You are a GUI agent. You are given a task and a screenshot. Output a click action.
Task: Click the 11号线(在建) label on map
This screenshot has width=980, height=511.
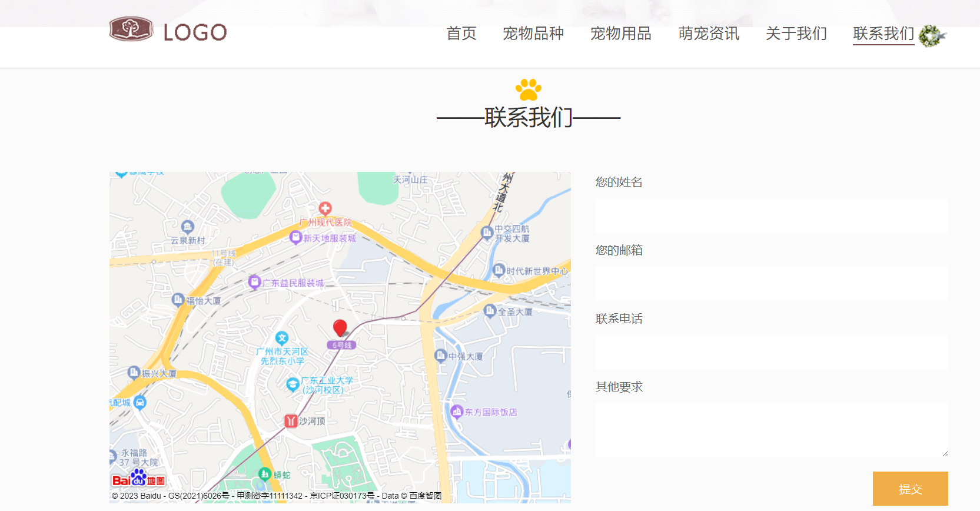[x=224, y=258]
